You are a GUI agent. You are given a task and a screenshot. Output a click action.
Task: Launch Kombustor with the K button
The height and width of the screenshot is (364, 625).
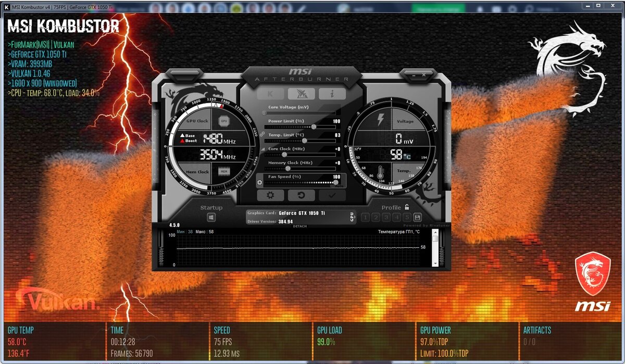click(x=270, y=94)
